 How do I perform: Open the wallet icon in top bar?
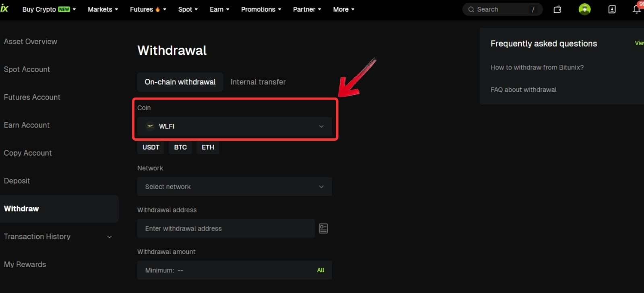[557, 9]
